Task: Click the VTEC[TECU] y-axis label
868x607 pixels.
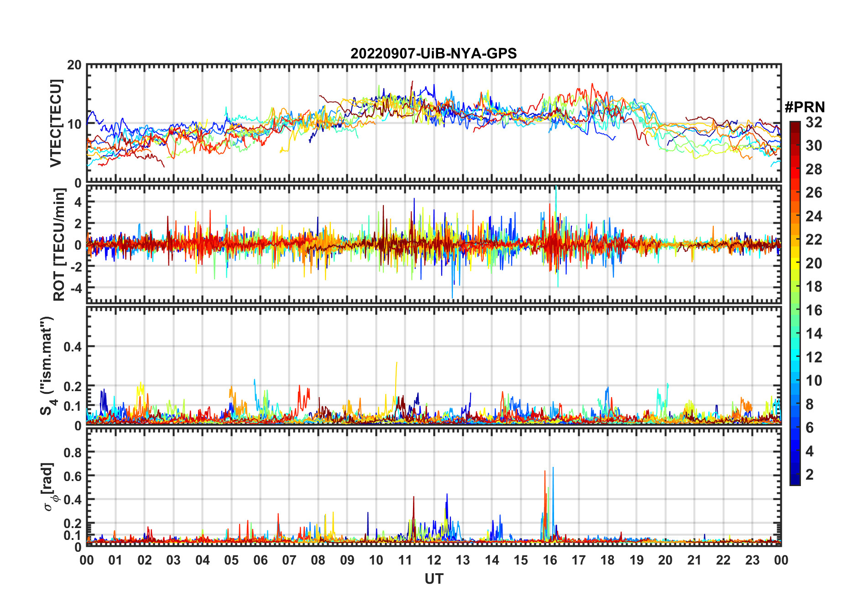Action: (56, 123)
